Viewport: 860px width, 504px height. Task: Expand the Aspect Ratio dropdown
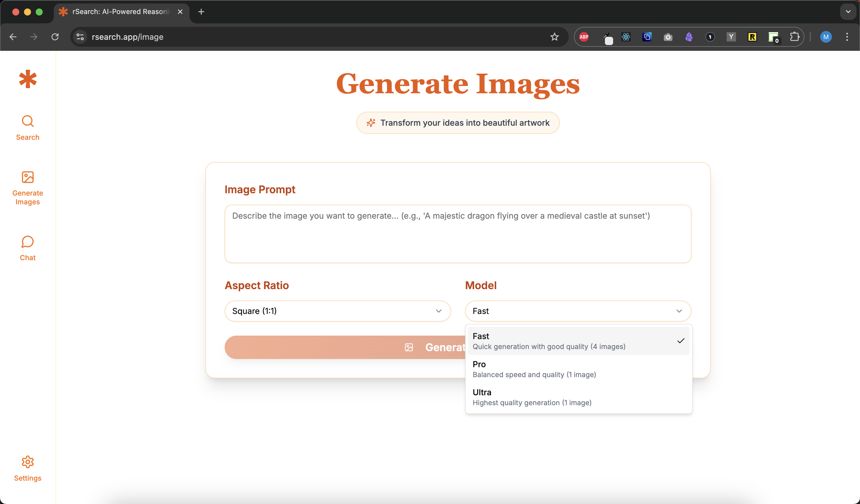(x=337, y=311)
